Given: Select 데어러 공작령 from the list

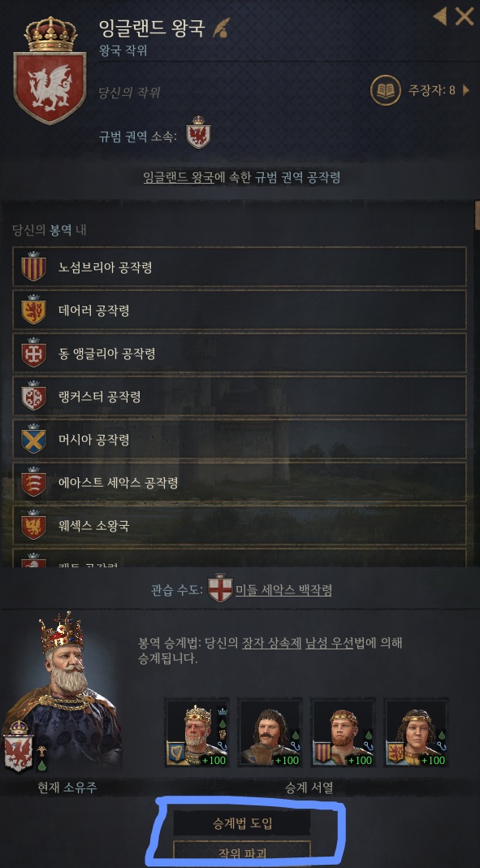Looking at the screenshot, I should tap(240, 310).
